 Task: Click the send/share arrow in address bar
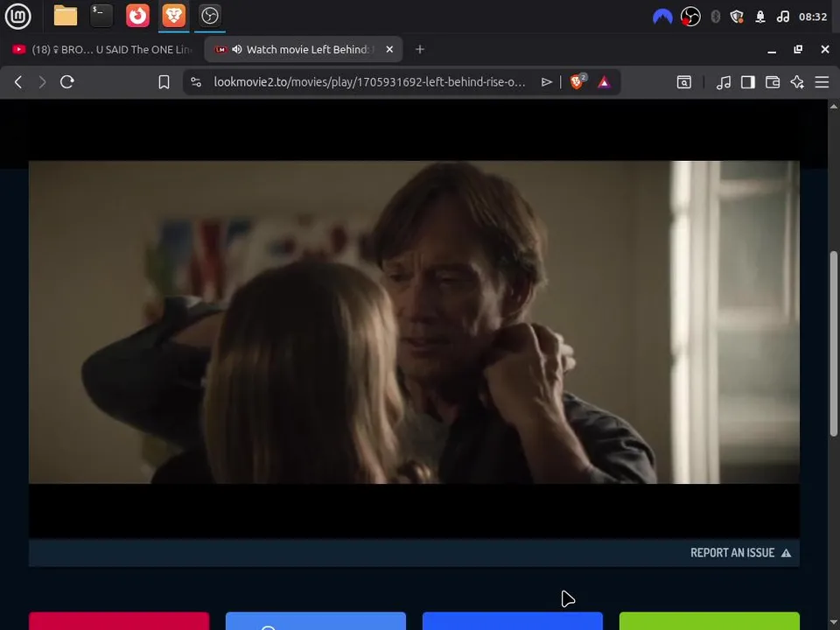pyautogui.click(x=546, y=82)
